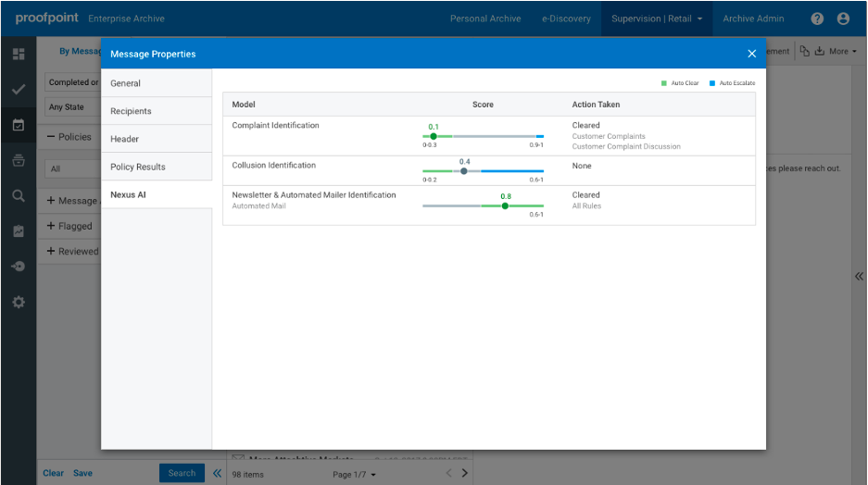Open e-Discovery in top navigation

click(x=566, y=19)
